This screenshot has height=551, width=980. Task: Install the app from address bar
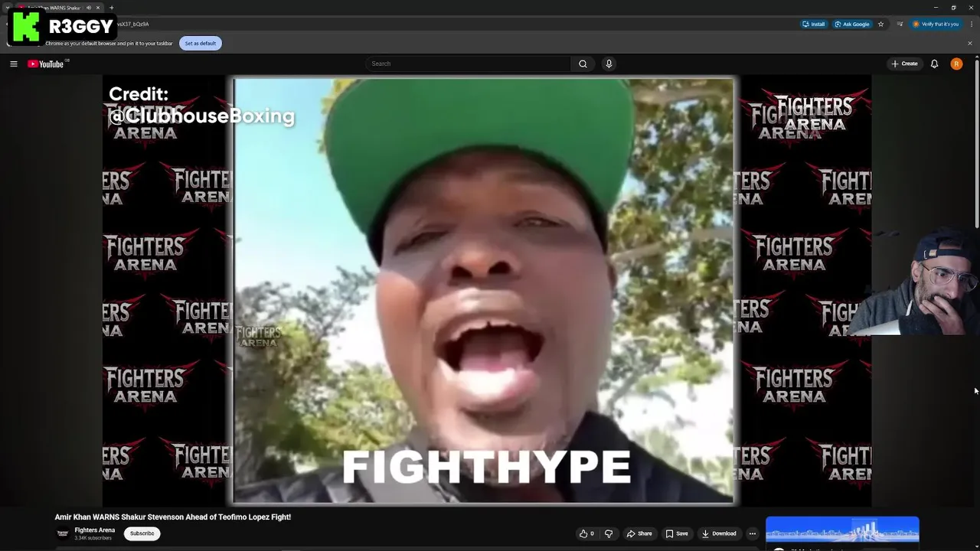click(813, 24)
